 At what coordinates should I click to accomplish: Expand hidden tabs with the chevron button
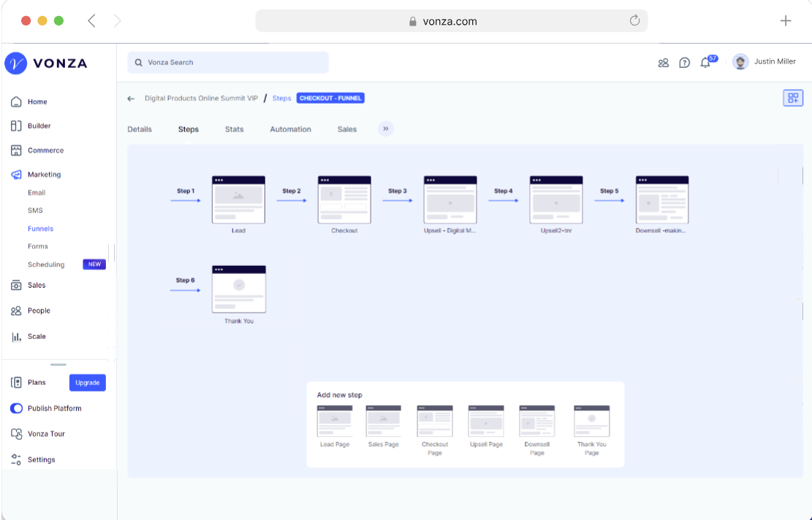click(385, 129)
